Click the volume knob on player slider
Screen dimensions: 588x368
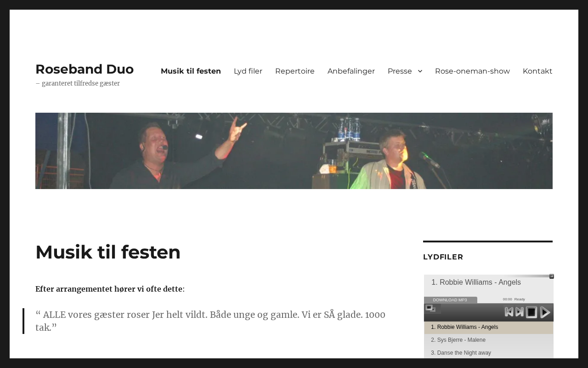(x=552, y=276)
